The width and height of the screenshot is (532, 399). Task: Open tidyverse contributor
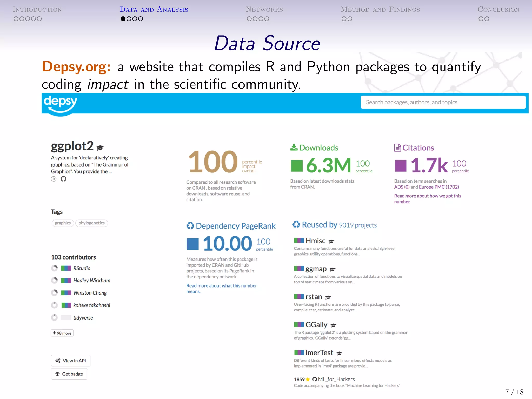(83, 318)
